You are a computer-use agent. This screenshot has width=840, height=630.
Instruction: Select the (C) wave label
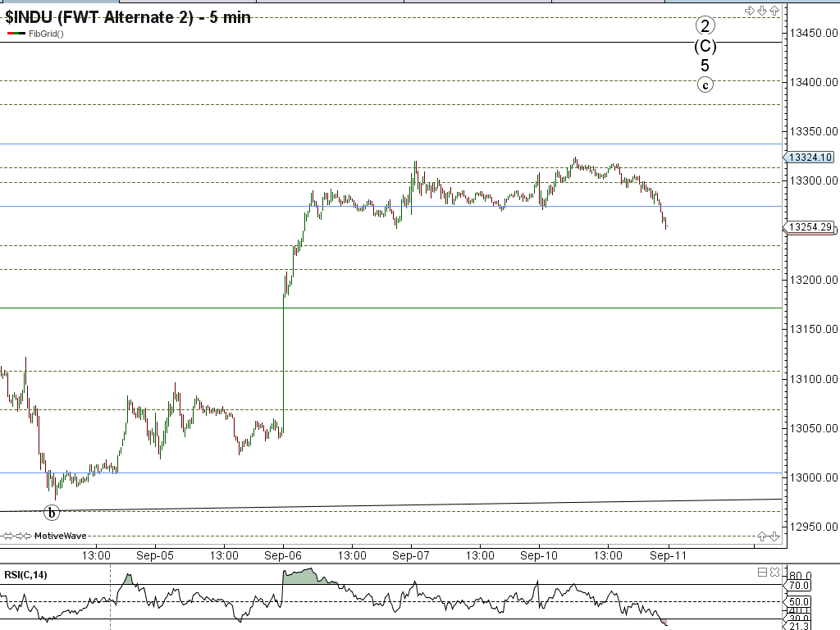tap(705, 46)
